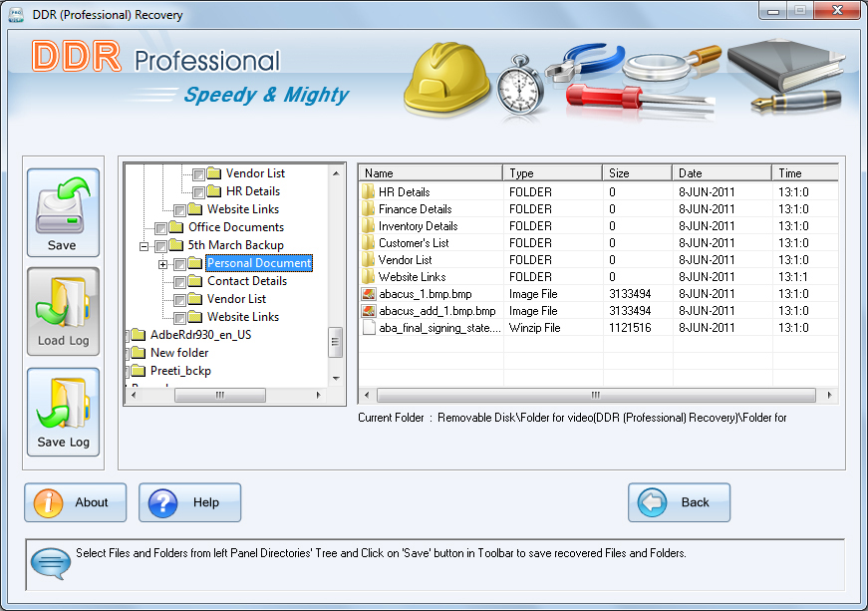Click the file list horizontal scrollbar thumb

(x=596, y=395)
